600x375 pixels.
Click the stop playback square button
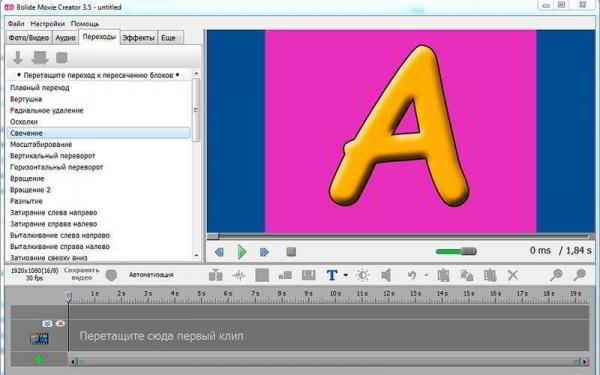tap(291, 252)
